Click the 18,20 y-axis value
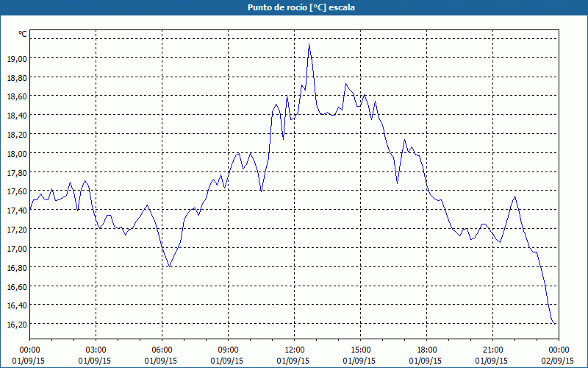 coord(17,134)
